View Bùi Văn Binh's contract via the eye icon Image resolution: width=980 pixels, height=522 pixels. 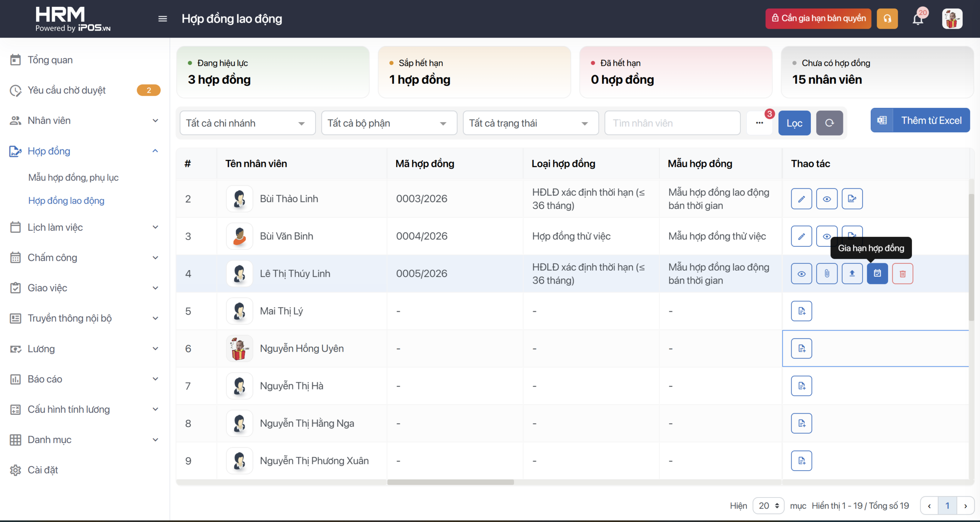(x=825, y=235)
